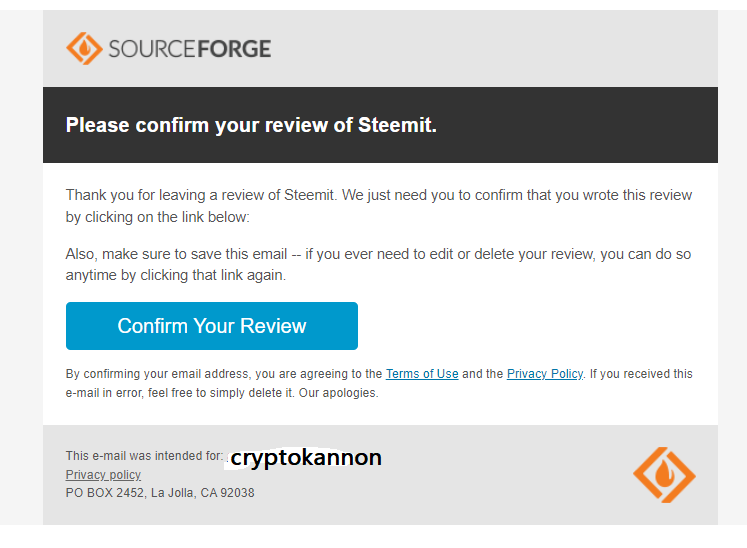
Task: Click the "La Jolla, CA 92038" location text
Action: coord(202,493)
